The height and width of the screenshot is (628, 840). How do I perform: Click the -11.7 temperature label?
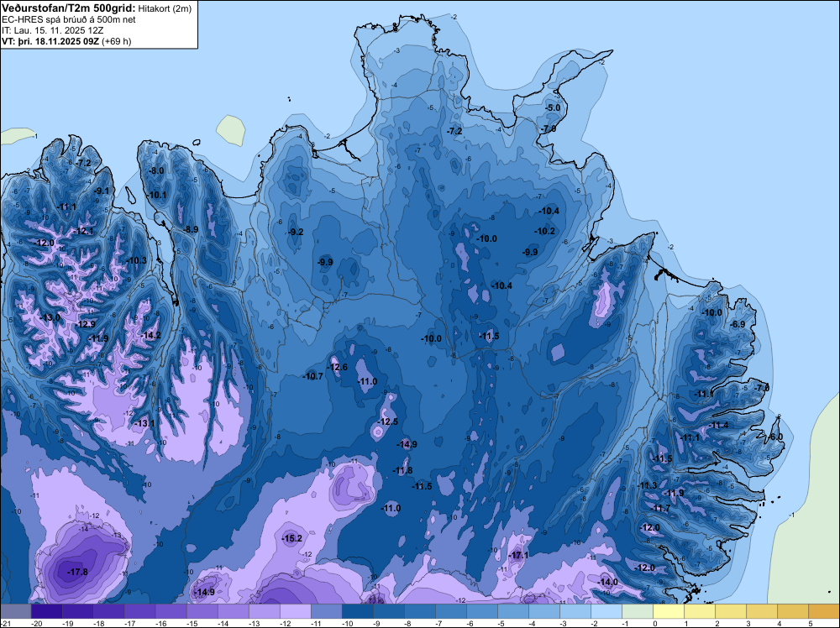(x=661, y=508)
